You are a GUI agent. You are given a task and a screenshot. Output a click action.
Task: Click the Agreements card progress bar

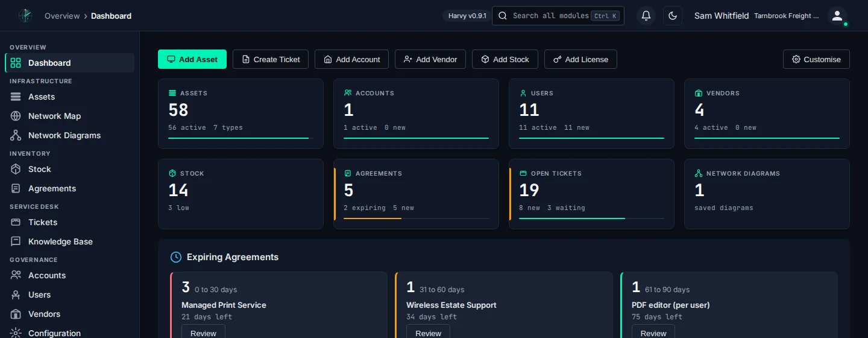click(416, 218)
